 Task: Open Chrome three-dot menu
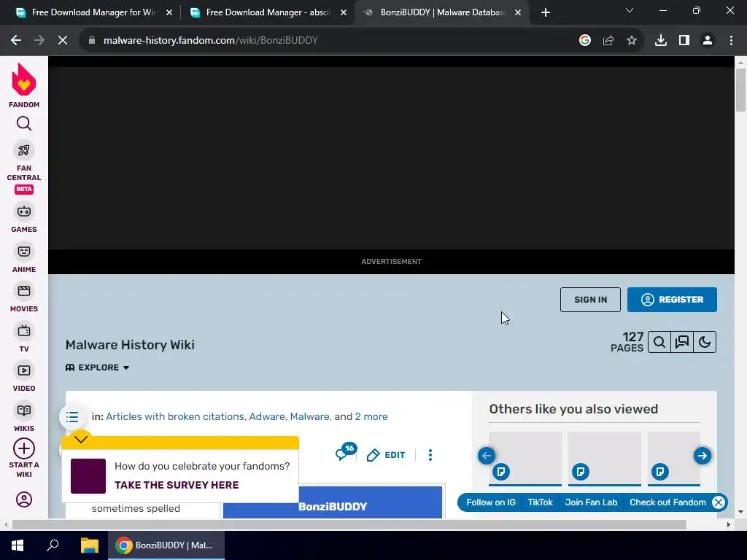click(x=731, y=41)
